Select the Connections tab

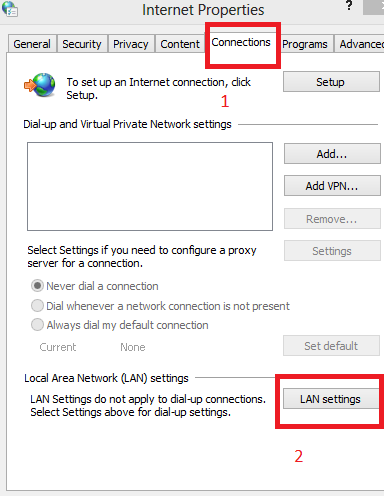click(241, 42)
